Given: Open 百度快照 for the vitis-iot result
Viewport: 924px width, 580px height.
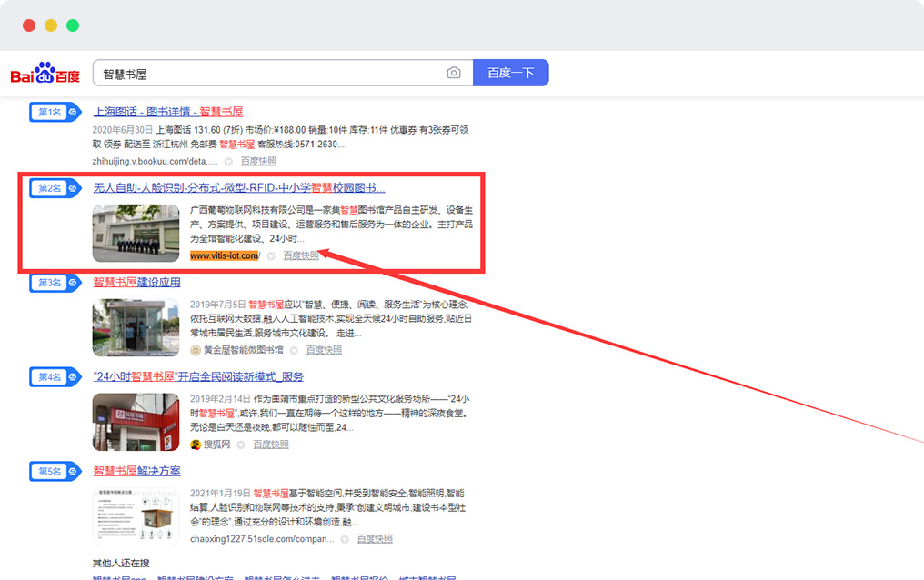Looking at the screenshot, I should pyautogui.click(x=301, y=255).
